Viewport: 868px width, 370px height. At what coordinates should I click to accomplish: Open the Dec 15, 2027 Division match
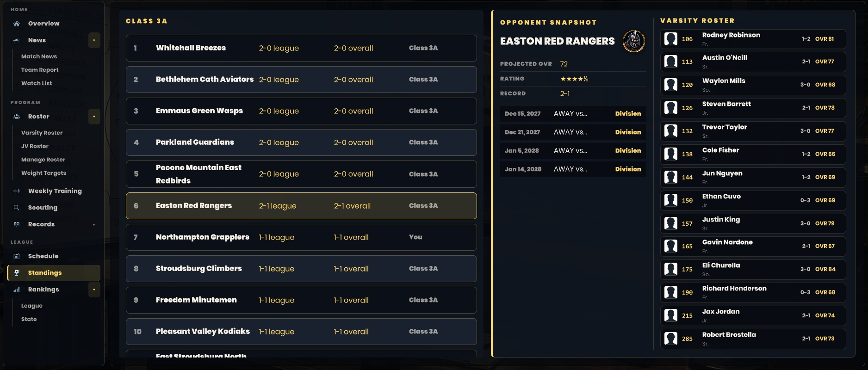click(573, 114)
